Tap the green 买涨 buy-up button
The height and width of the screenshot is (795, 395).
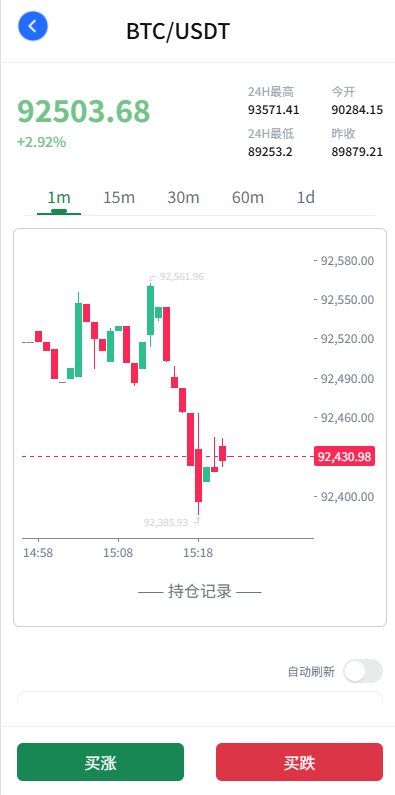(100, 762)
